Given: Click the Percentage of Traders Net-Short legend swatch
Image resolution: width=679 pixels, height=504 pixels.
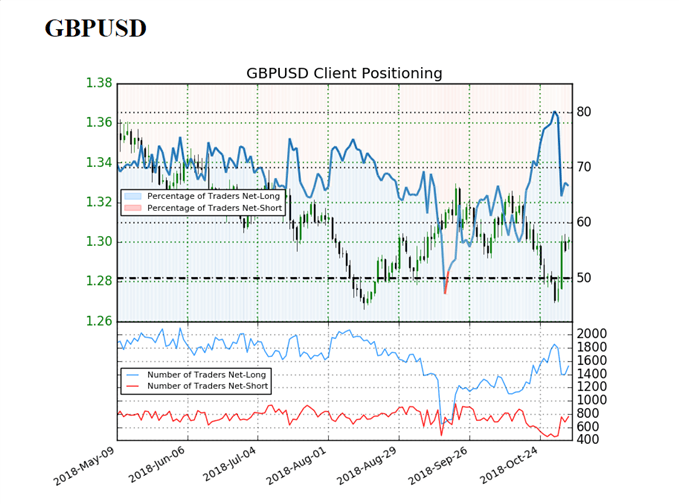Looking at the screenshot, I should point(133,208).
